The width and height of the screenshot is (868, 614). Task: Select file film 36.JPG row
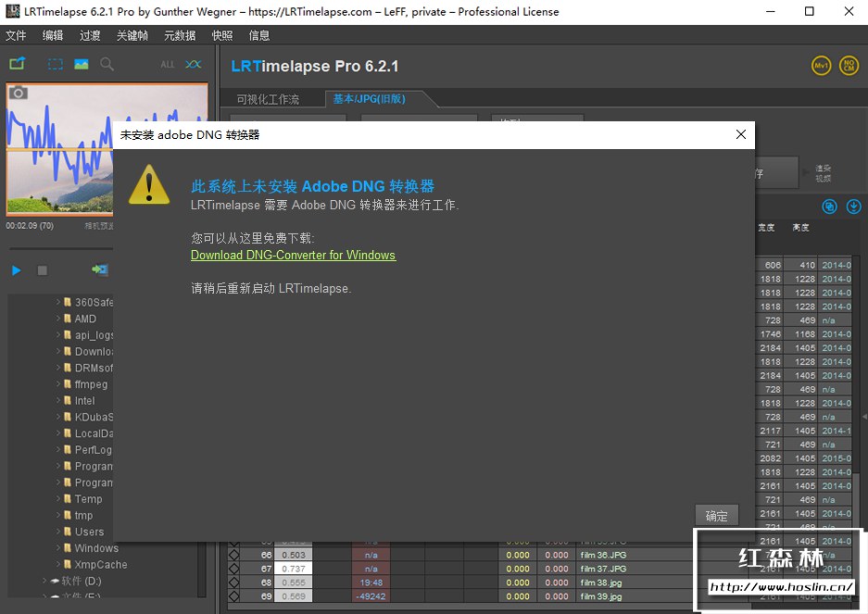(x=603, y=555)
